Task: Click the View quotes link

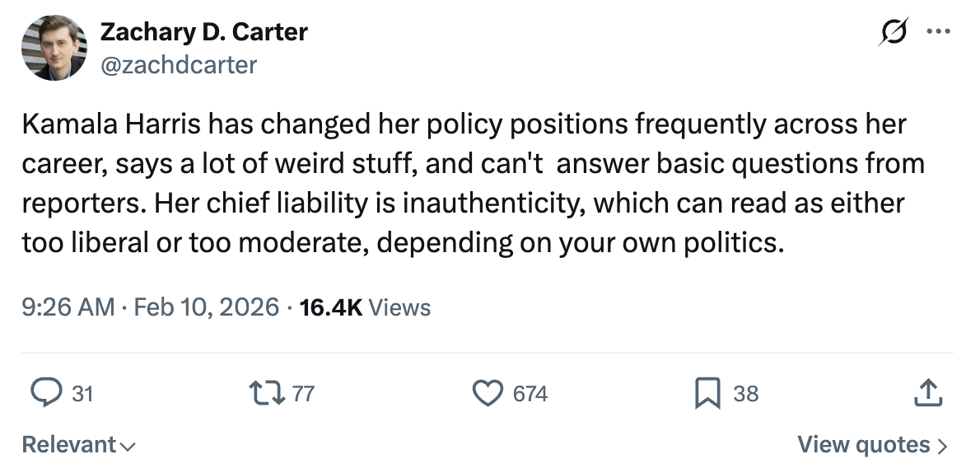Action: (864, 444)
